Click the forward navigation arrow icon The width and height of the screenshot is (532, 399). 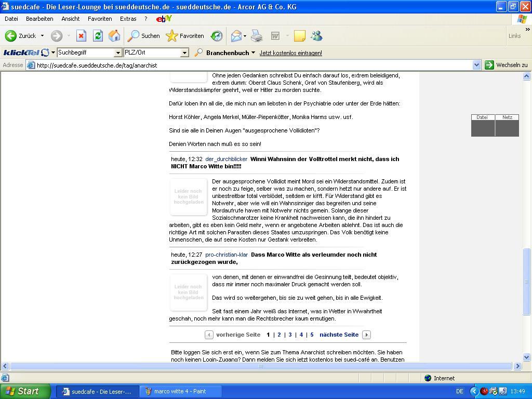57,36
